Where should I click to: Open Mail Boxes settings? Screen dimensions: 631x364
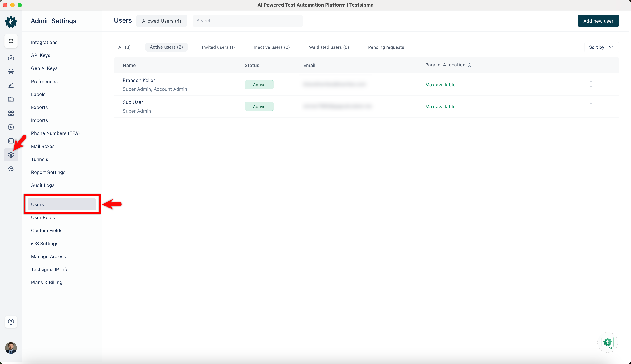pyautogui.click(x=43, y=146)
